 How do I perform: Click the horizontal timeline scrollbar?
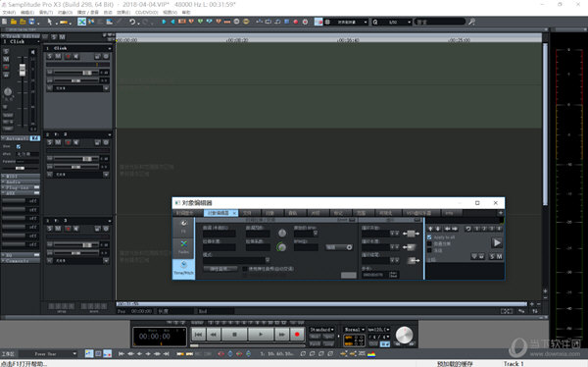coord(321,304)
